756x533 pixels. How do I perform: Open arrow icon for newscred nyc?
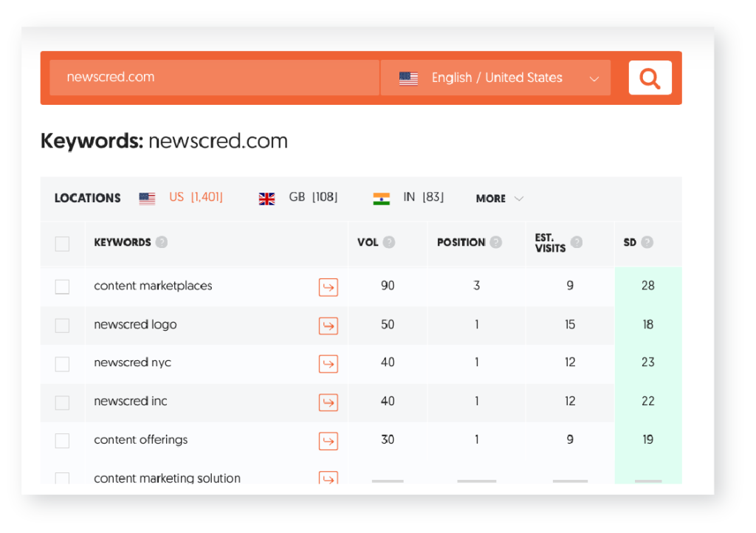(329, 364)
